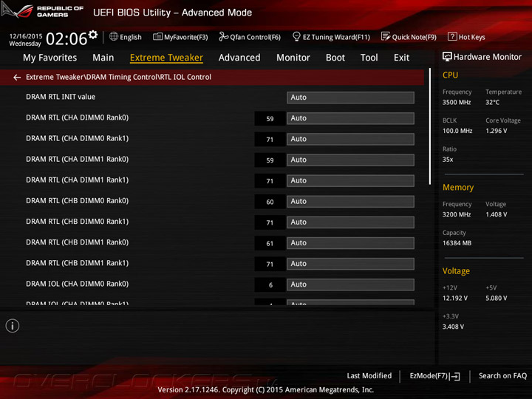Screen dimensions: 532x399
Task: Edit Auto field for CHA DIMM0 Rank1 RTL
Action: pyautogui.click(x=350, y=139)
